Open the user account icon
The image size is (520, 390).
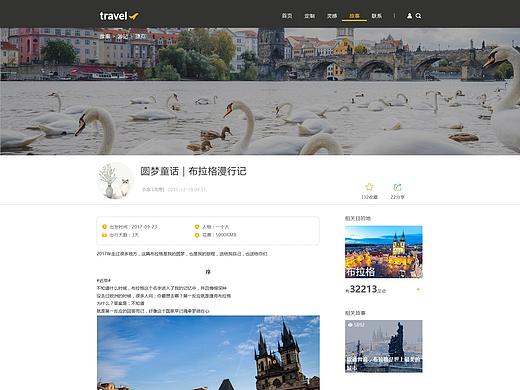coord(409,16)
